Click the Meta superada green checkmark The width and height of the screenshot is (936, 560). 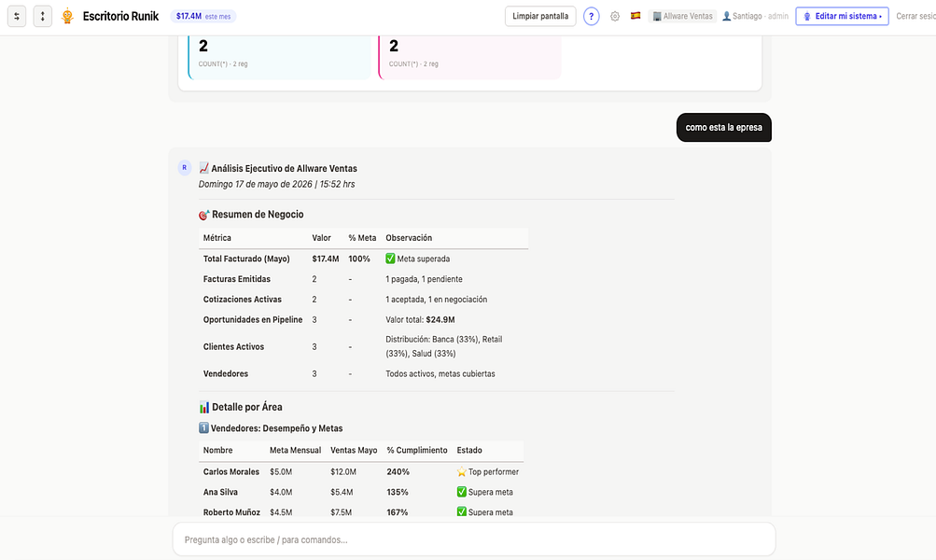point(390,259)
